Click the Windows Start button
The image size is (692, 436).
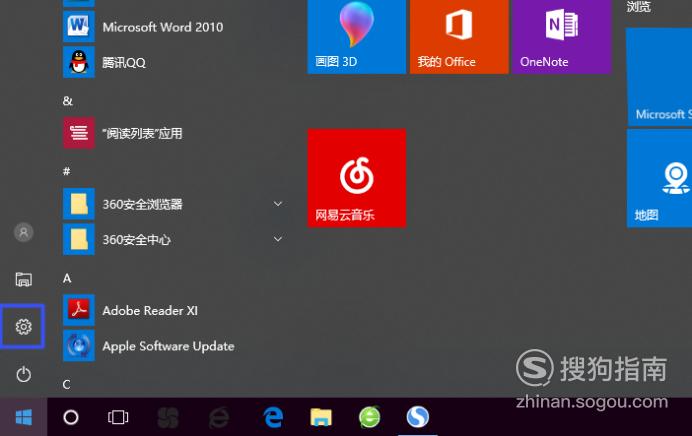point(23,417)
